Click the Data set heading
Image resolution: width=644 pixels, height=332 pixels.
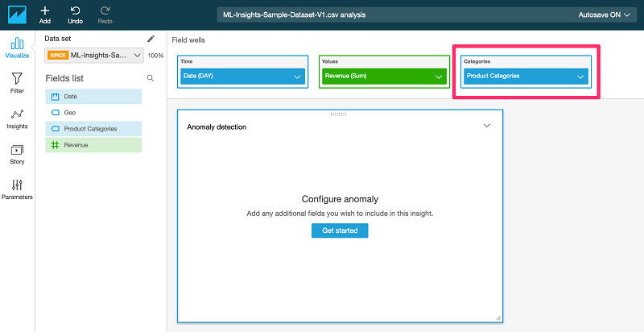(x=57, y=39)
